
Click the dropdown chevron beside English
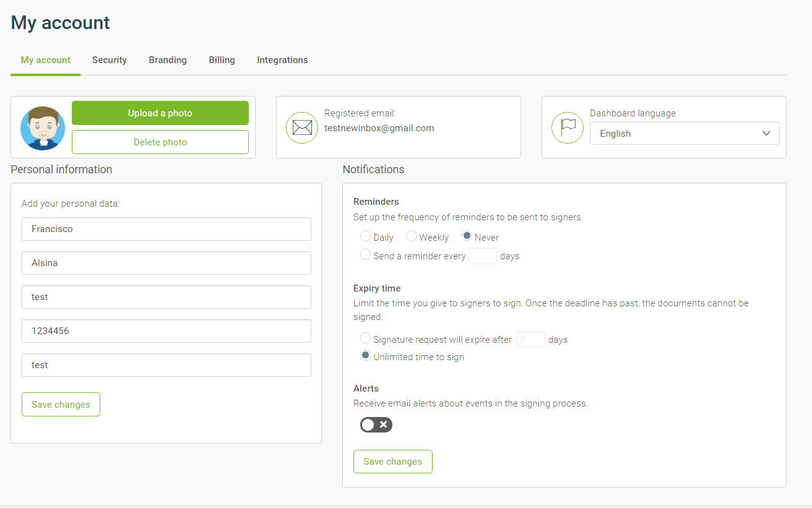766,133
